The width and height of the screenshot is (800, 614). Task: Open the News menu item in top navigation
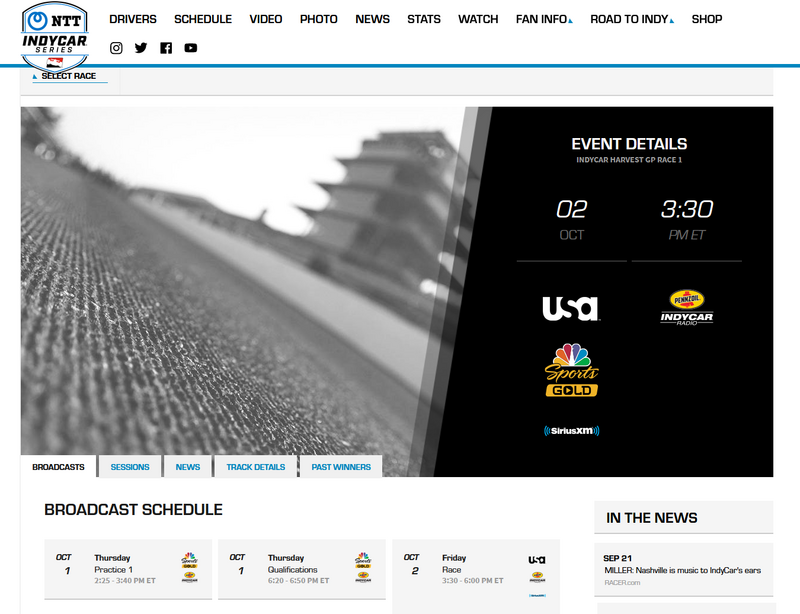coord(372,19)
